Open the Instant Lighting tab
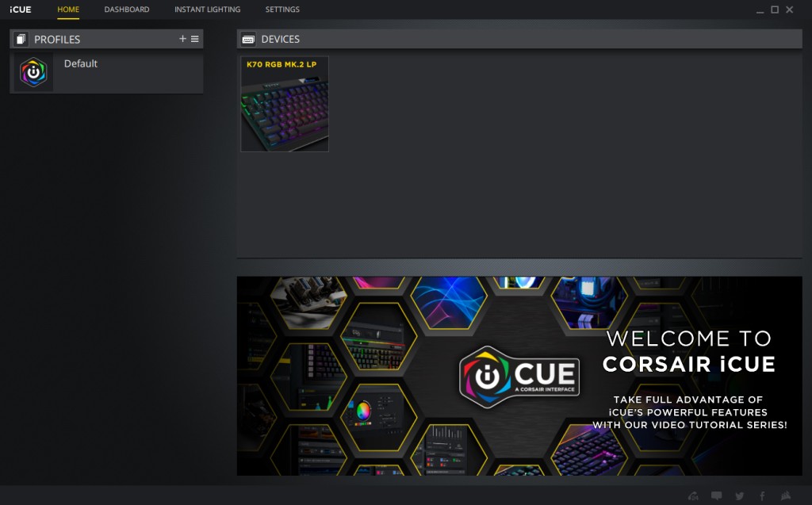 pos(207,10)
